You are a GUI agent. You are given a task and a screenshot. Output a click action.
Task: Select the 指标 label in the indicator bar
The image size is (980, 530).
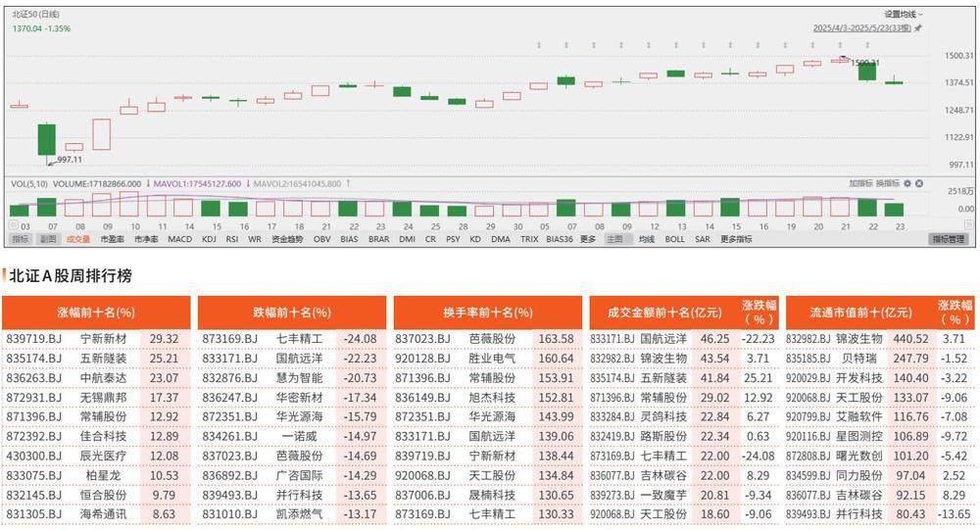(x=21, y=239)
